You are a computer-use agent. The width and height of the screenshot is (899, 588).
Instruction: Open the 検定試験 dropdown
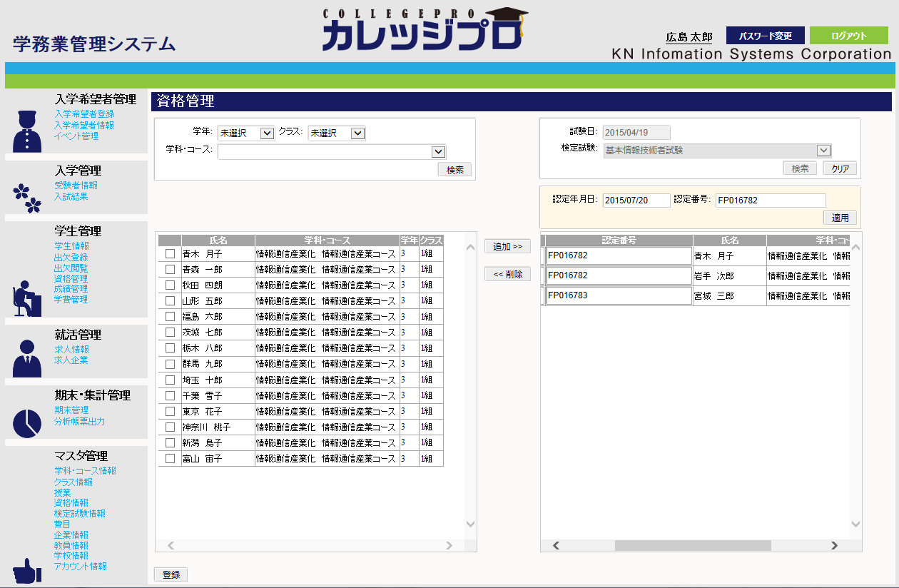click(x=717, y=151)
